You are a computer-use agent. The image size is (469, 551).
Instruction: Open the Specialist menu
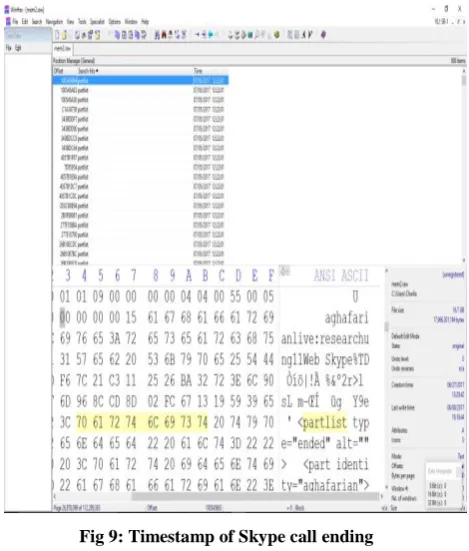(x=97, y=22)
